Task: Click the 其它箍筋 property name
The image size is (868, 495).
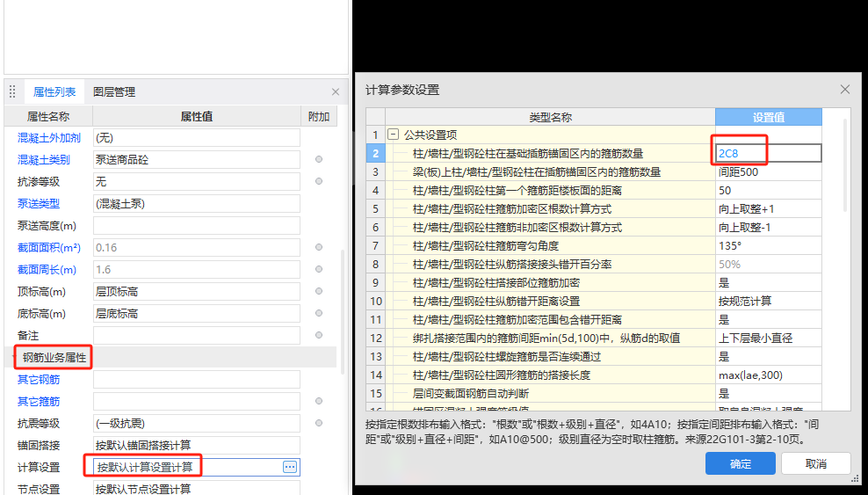Action: 39,402
